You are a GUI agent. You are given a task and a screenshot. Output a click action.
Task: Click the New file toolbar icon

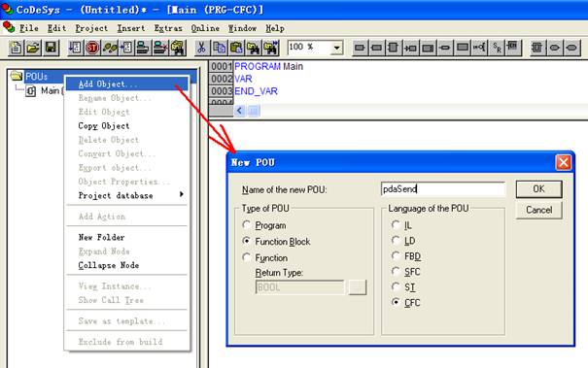(x=16, y=48)
